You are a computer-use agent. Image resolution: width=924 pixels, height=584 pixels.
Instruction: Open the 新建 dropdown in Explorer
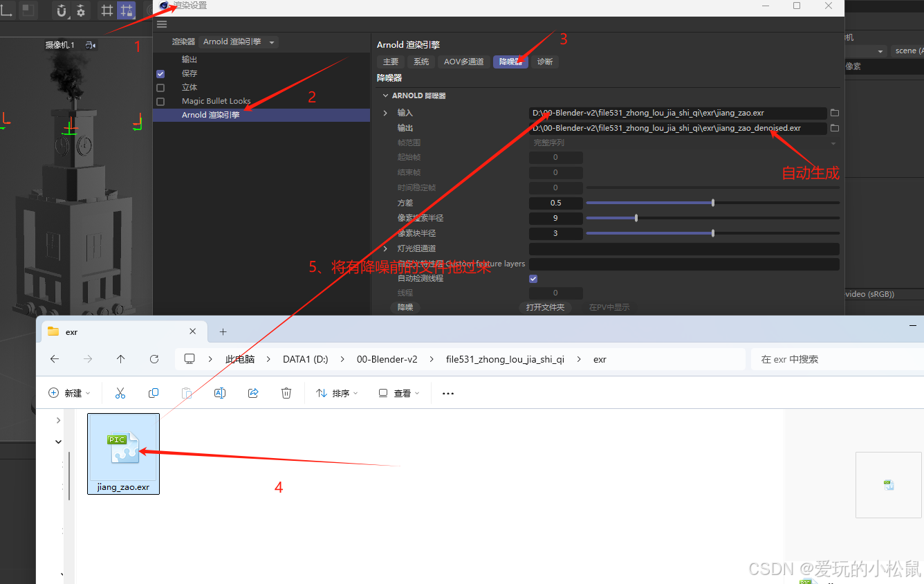[x=69, y=393]
